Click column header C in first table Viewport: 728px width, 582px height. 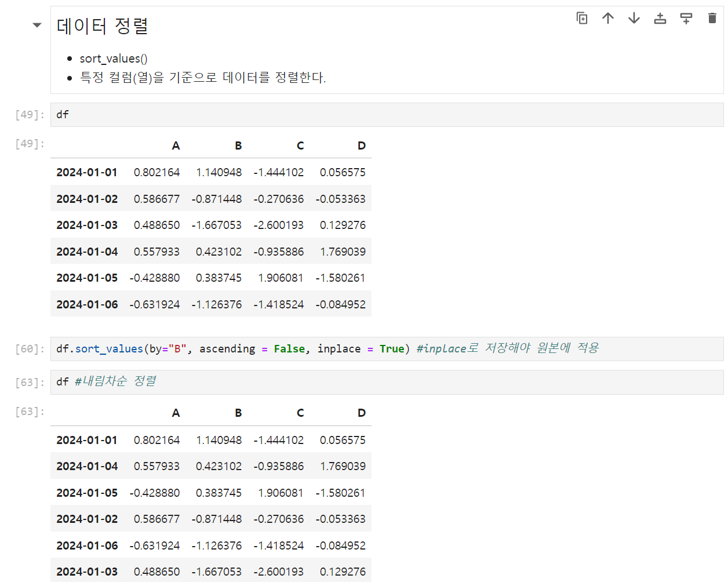(x=300, y=145)
